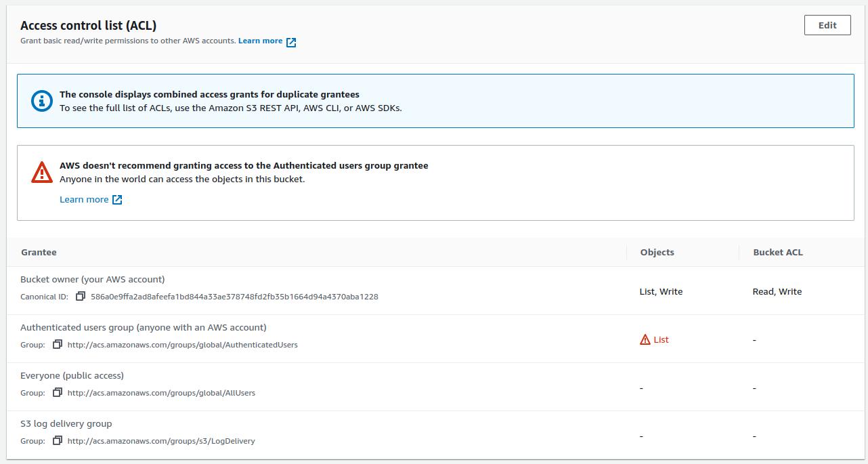Click the AuthenticatedUsers group URL text
Screen dimensions: 868x464
pyautogui.click(x=183, y=345)
